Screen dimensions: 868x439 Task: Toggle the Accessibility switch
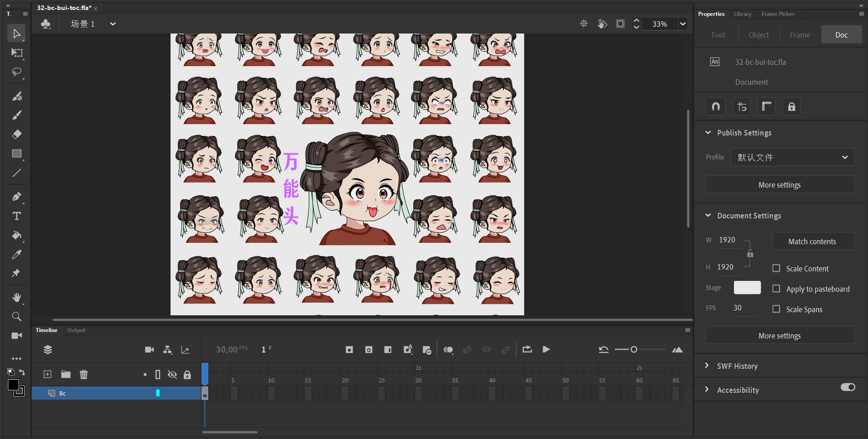tap(848, 387)
